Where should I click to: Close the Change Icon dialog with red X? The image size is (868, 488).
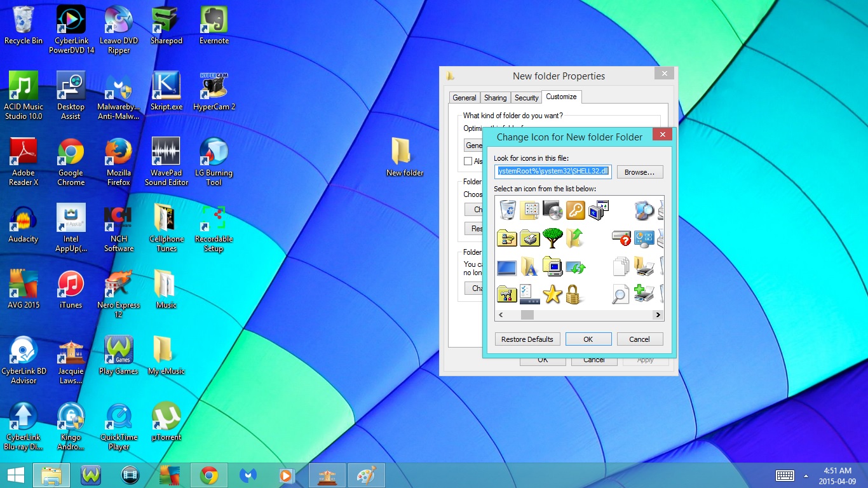[663, 135]
